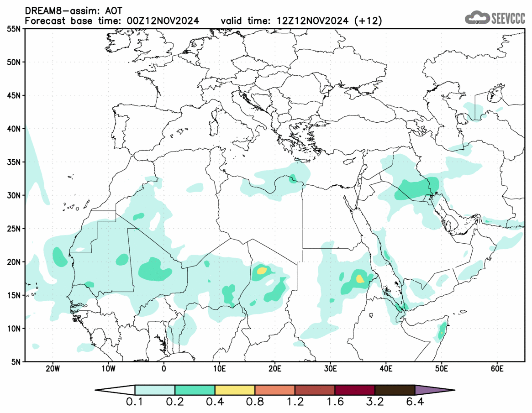
Task: Click the white arrow end of the colorbar
Action: [116, 390]
